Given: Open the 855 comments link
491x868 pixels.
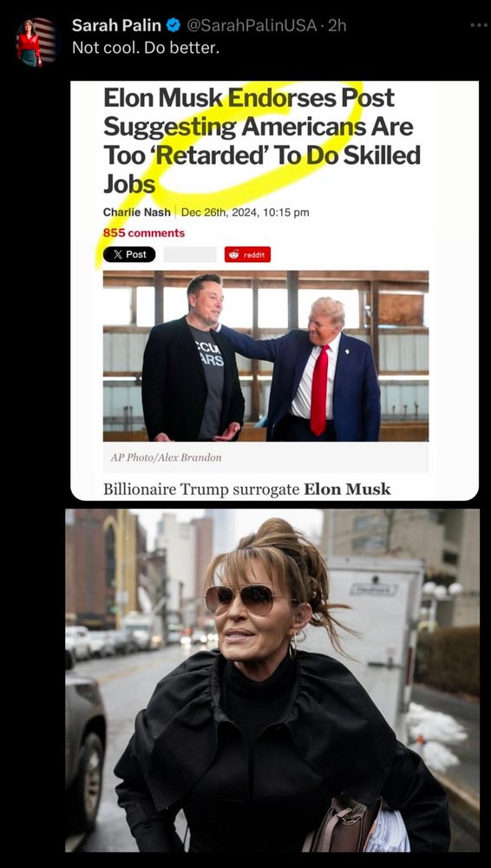Looking at the screenshot, I should tap(144, 233).
